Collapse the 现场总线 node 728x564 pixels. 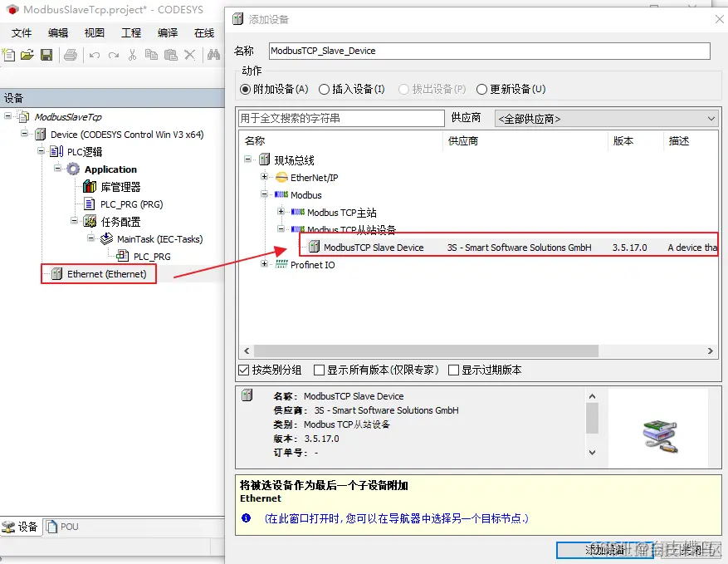248,159
